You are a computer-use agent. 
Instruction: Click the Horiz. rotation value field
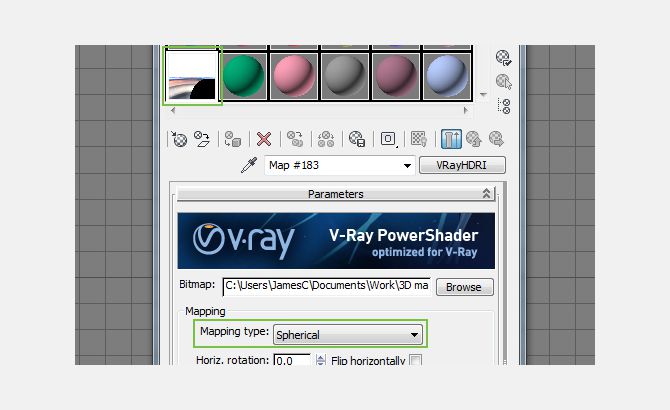coord(292,360)
